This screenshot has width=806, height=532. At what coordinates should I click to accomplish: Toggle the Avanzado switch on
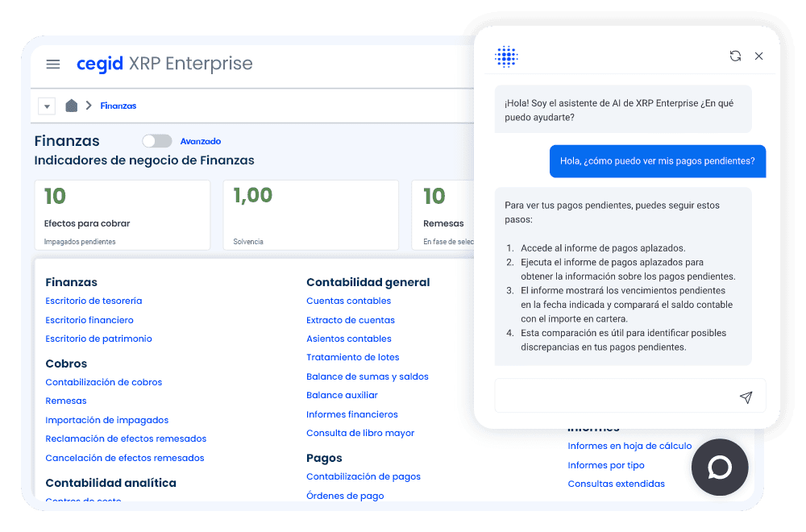[x=157, y=141]
